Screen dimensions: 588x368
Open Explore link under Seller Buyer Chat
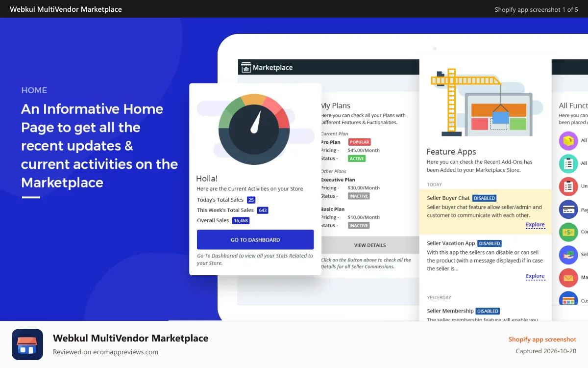535,225
